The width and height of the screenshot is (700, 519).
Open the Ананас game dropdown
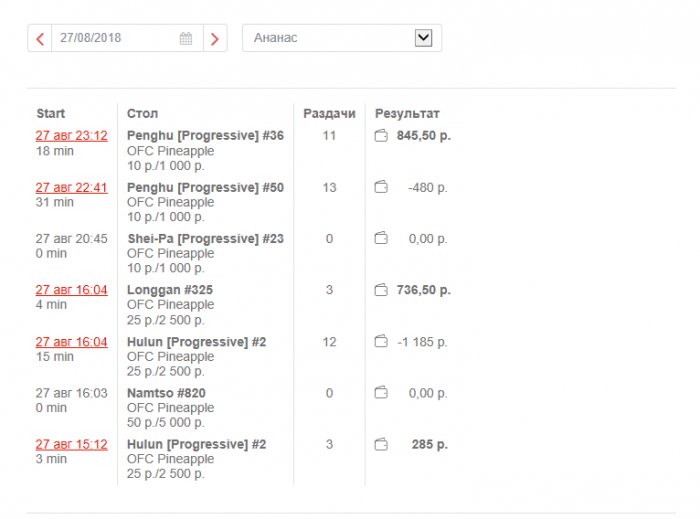click(341, 38)
